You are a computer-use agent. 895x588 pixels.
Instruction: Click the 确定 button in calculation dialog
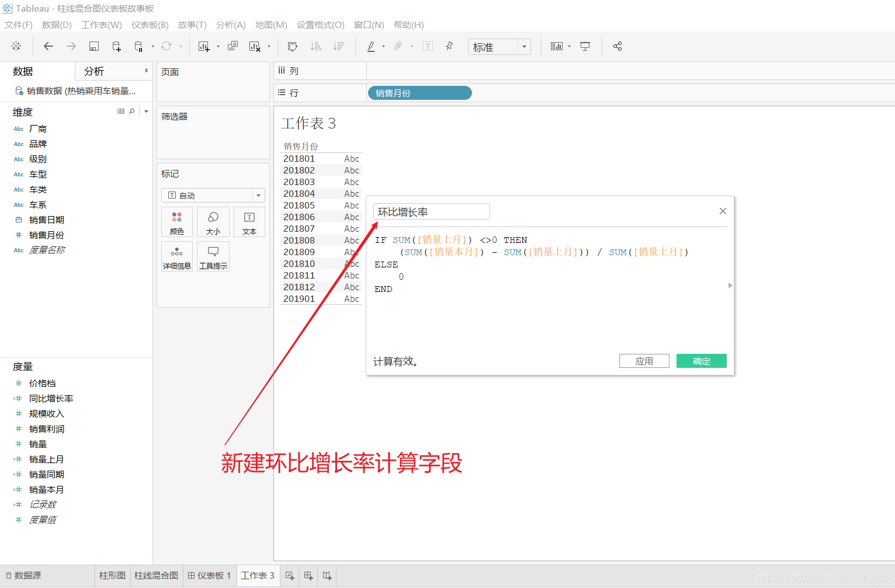click(x=702, y=361)
